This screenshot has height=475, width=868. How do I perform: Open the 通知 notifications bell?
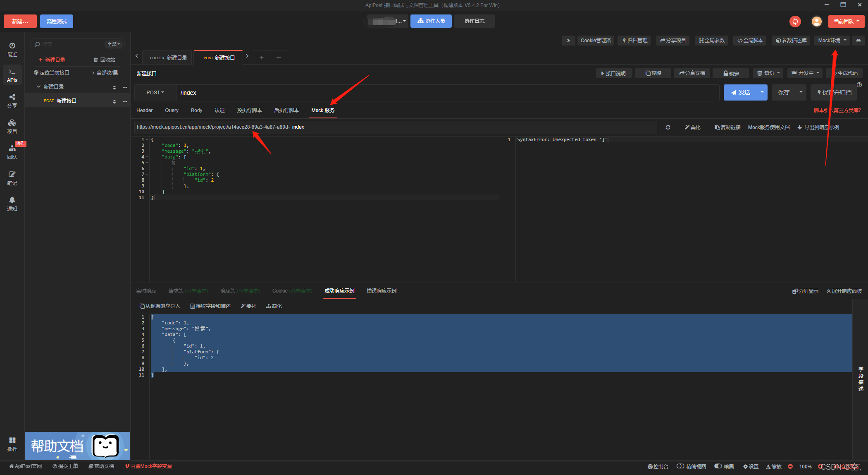pyautogui.click(x=12, y=204)
